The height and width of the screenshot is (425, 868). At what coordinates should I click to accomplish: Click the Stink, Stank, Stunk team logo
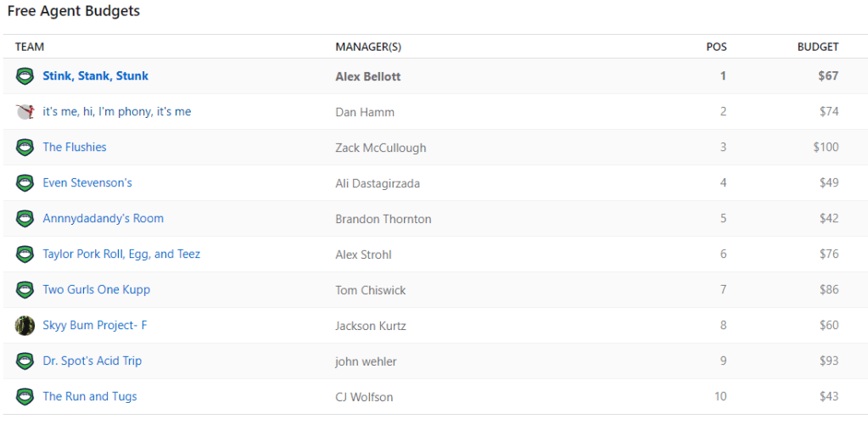pos(25,76)
